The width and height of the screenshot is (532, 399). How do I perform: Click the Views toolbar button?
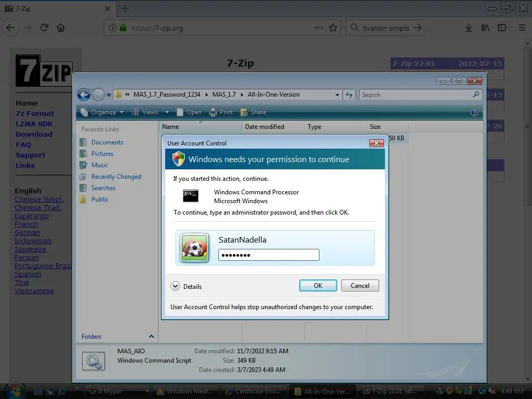(145, 112)
